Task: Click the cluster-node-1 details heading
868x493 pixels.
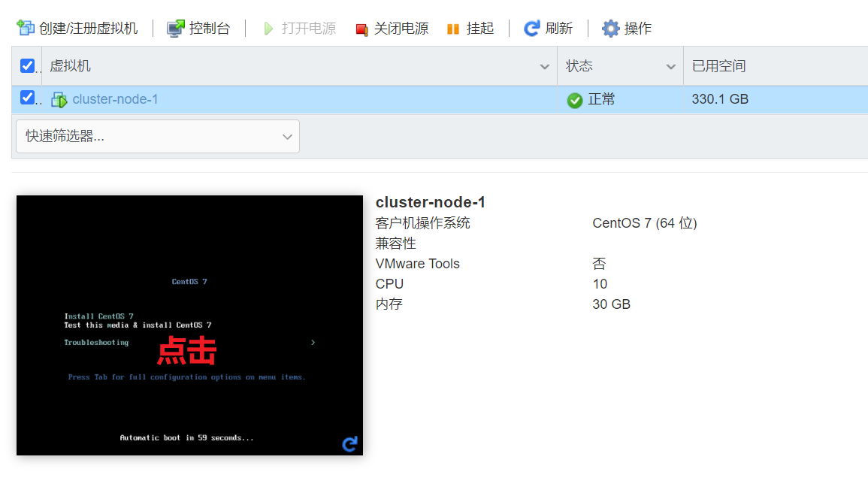Action: [430, 202]
